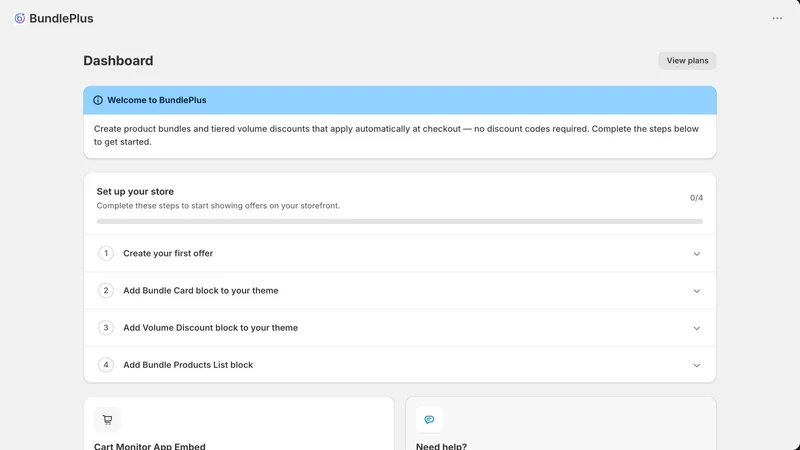
Task: Expand the 'Add Bundle Card block' chevron
Action: pyautogui.click(x=696, y=291)
